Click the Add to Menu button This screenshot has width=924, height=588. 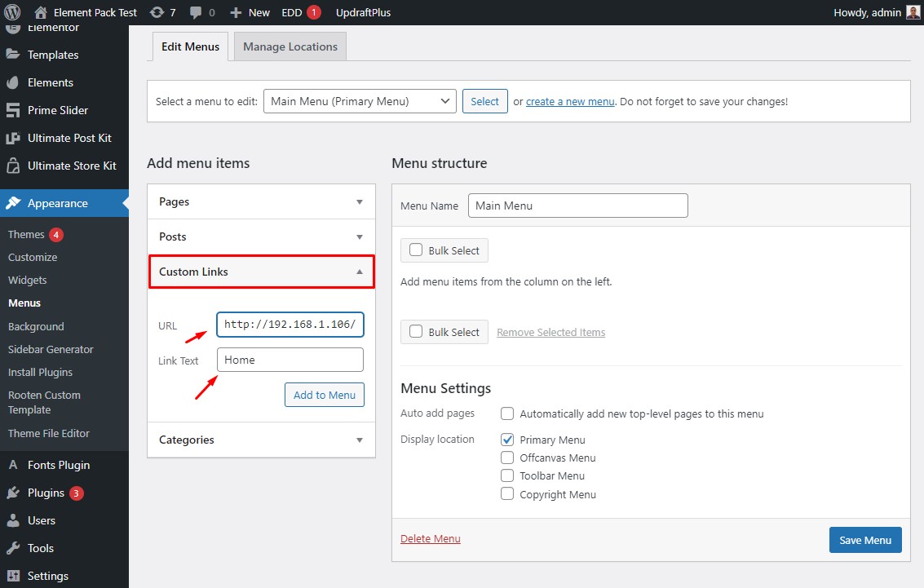click(324, 395)
